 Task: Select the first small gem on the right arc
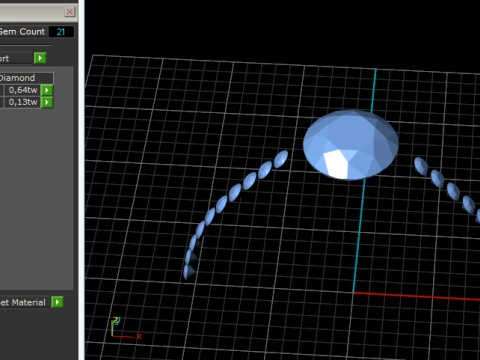pos(421,166)
